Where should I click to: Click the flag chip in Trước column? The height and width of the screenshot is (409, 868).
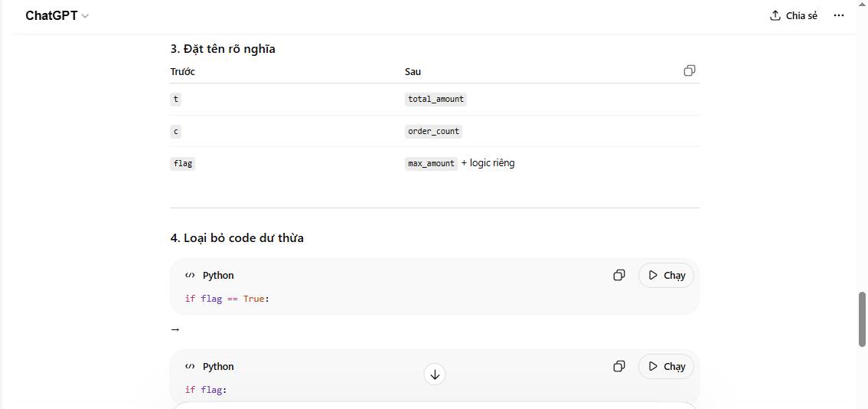183,163
